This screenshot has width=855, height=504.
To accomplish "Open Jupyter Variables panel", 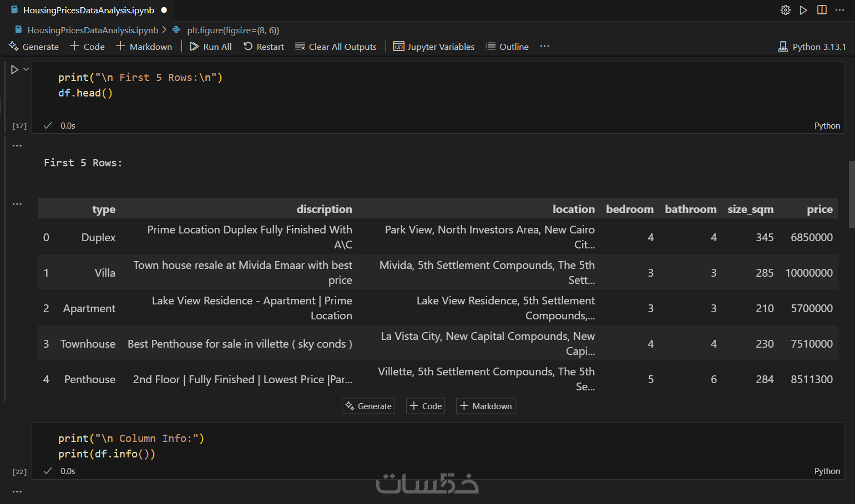I will [x=434, y=47].
